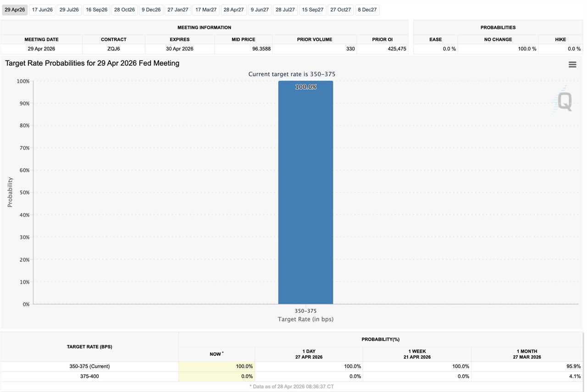Screen dimensions: 587x392
Task: View the 27 Oct27 Fed meeting
Action: click(340, 9)
